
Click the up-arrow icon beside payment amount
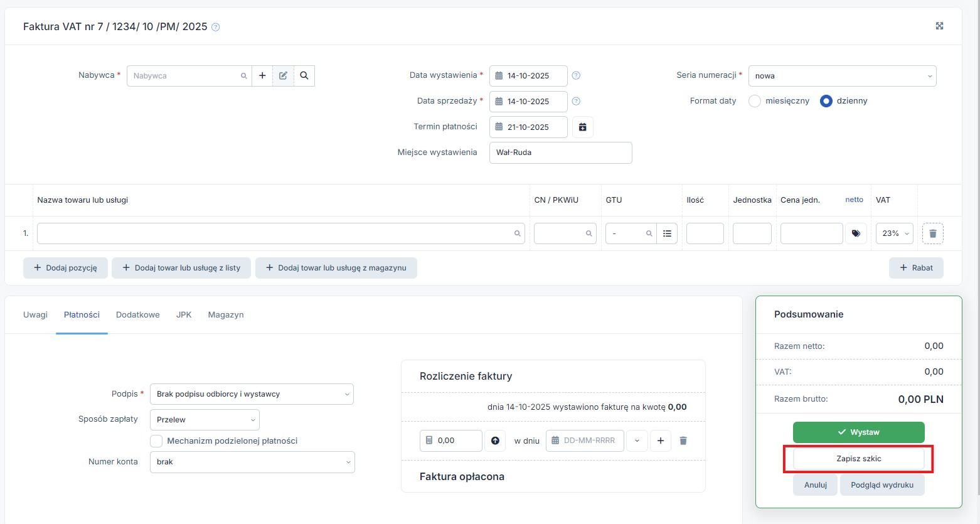tap(495, 441)
